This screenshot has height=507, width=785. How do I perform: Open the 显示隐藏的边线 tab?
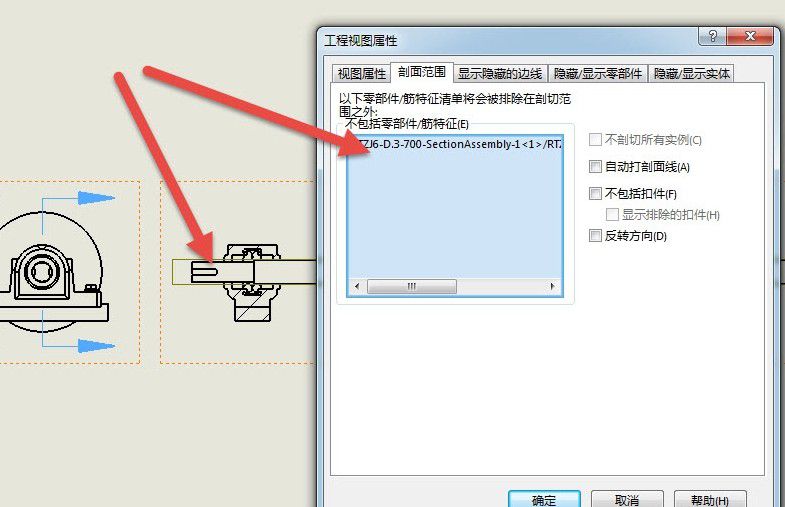pos(500,74)
